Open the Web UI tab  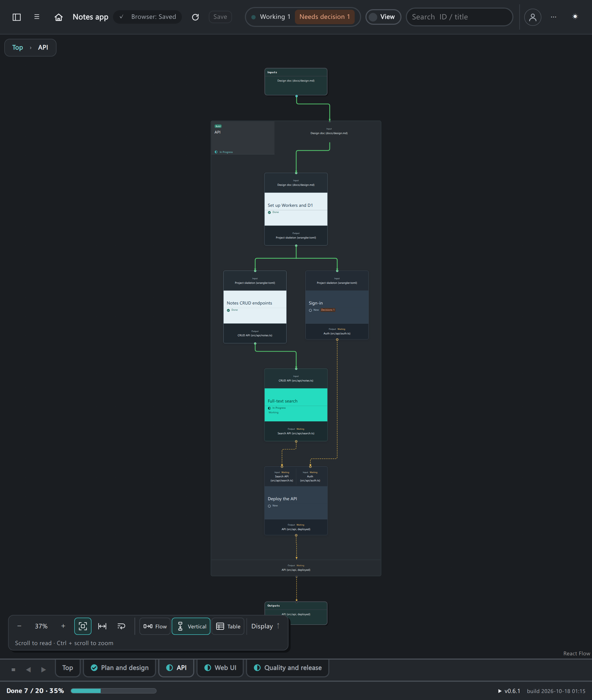220,668
